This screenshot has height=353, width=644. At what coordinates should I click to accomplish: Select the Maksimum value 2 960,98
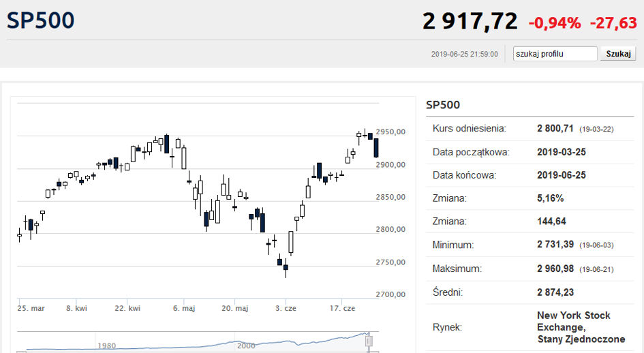(x=555, y=268)
